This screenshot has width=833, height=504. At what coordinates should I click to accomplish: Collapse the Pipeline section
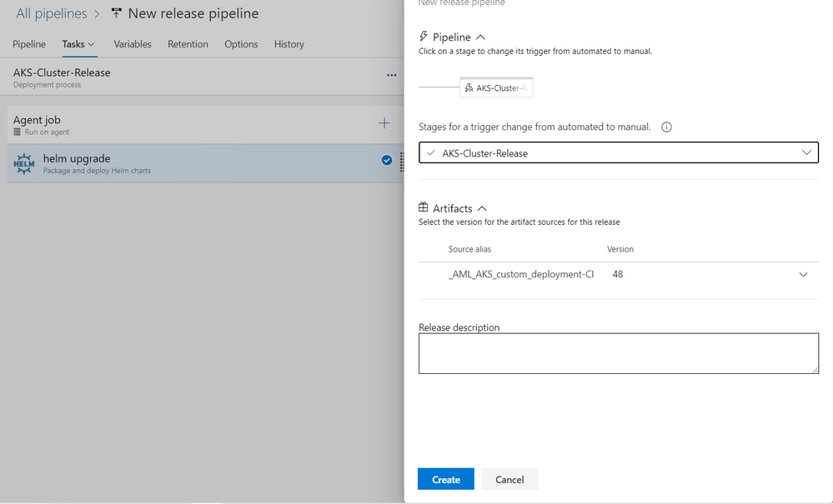click(481, 37)
